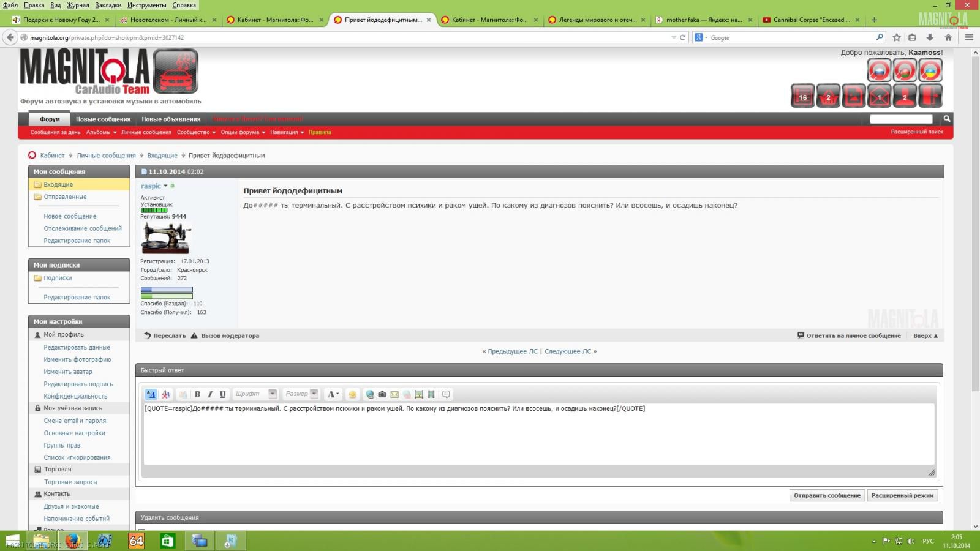This screenshot has height=551, width=980.
Task: Open Список игнорирования settings link
Action: point(77,457)
